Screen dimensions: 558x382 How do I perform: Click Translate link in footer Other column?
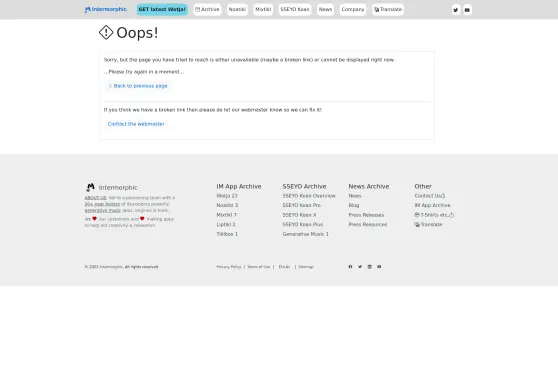(428, 225)
